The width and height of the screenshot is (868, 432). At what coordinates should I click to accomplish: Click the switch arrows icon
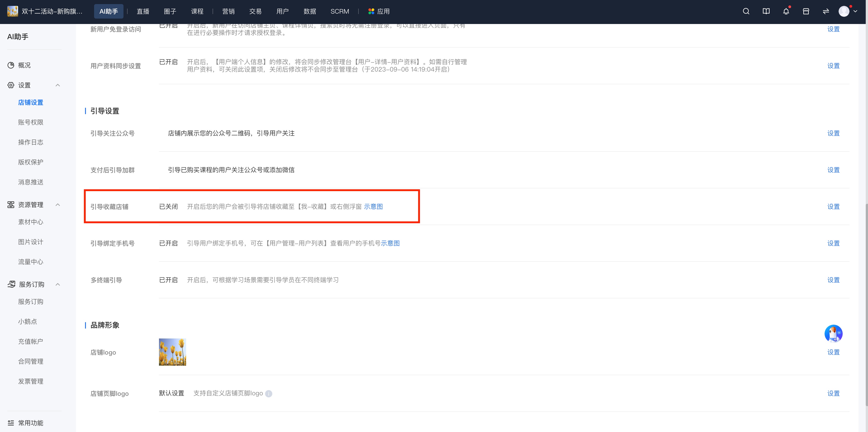click(826, 11)
